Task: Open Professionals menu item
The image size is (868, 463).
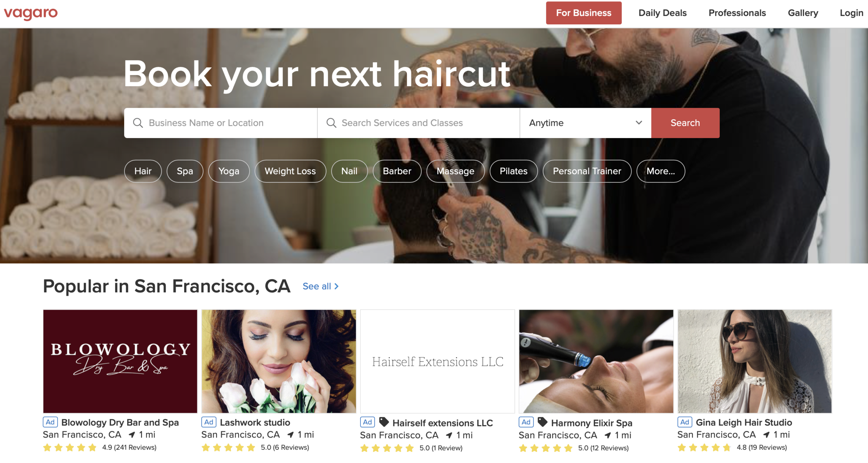Action: pos(737,13)
